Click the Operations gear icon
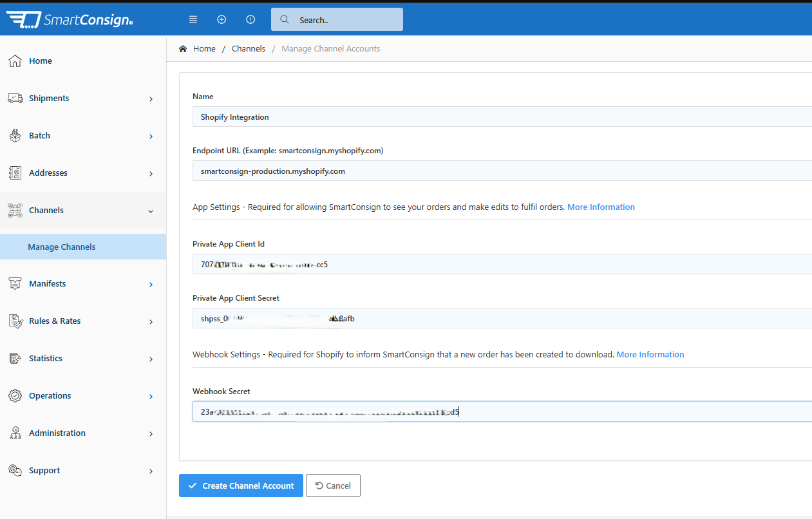This screenshot has width=812, height=519. pyautogui.click(x=15, y=396)
